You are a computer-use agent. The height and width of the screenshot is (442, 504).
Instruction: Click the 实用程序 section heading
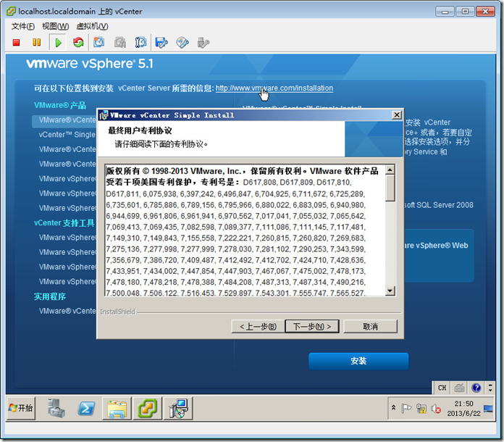[50, 296]
